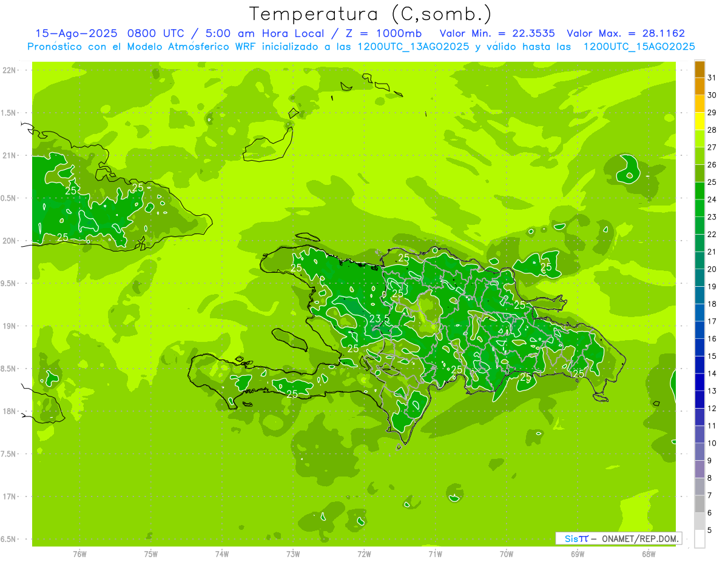Click the '0800 UTC' time text
Viewport: 728px width, 562px height.
click(155, 33)
